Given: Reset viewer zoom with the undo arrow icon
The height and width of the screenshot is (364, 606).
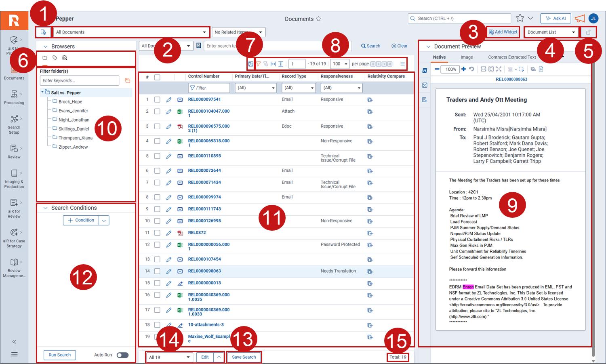Looking at the screenshot, I should point(471,69).
